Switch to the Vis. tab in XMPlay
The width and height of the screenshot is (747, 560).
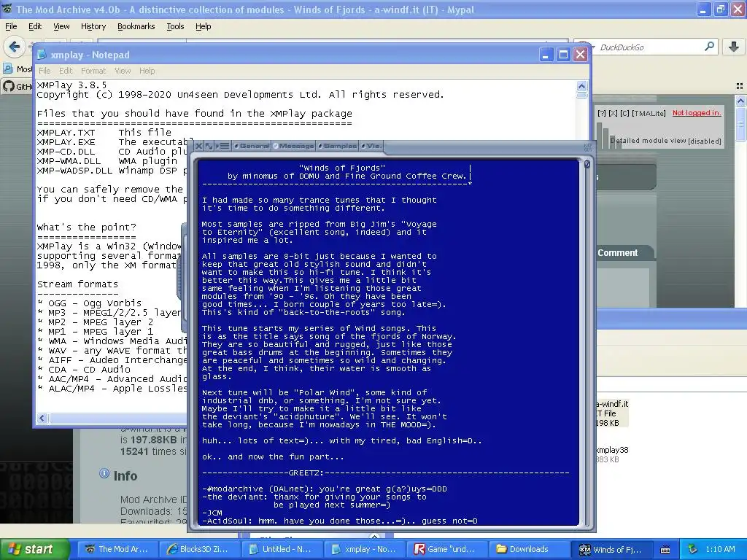371,146
